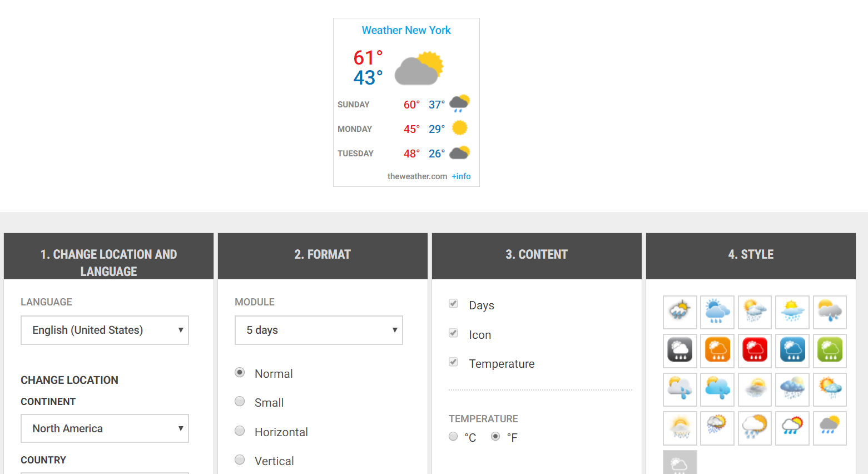This screenshot has height=474, width=868.
Task: Open the 5 days module dropdown
Action: [x=319, y=330]
